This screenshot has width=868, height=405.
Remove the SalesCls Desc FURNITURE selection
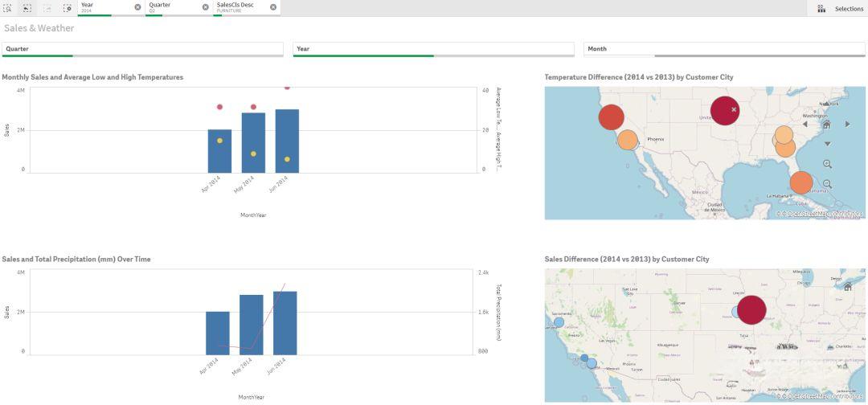pyautogui.click(x=273, y=7)
